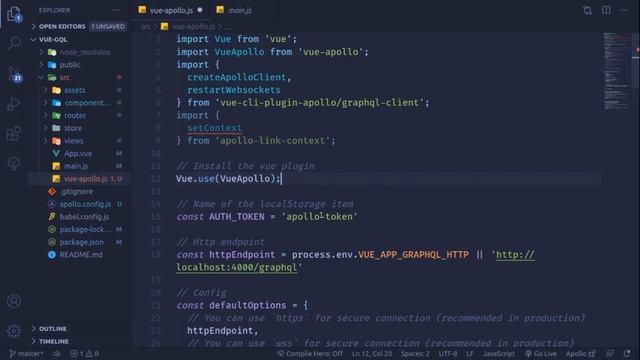
Task: Click restartWebsockets in the import list
Action: click(233, 90)
